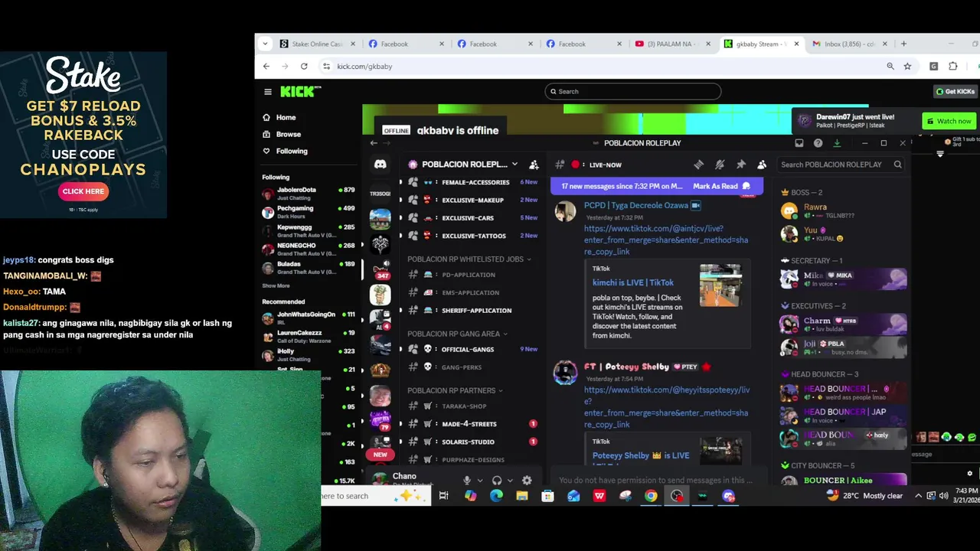The height and width of the screenshot is (551, 980).
Task: Open Microsoft Edge from the taskbar
Action: pyautogui.click(x=496, y=496)
